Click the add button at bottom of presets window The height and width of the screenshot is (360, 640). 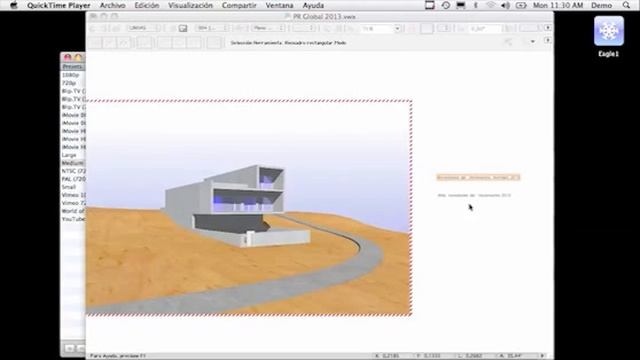(69, 348)
